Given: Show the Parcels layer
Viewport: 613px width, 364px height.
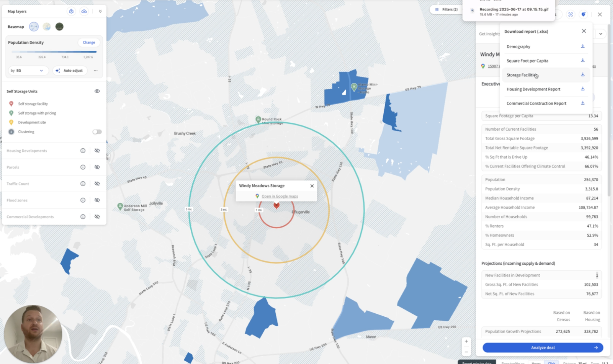Looking at the screenshot, I should tap(97, 167).
